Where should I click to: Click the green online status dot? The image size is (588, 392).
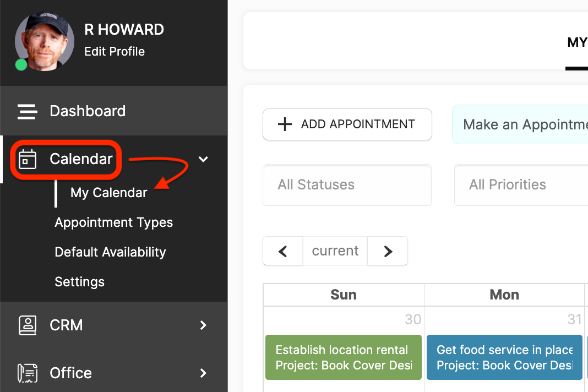pos(21,64)
